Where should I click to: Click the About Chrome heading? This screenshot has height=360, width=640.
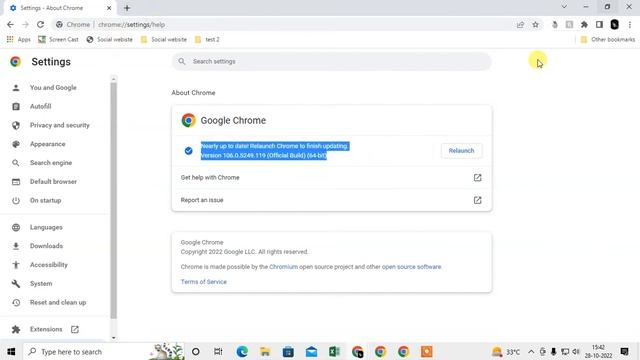193,93
